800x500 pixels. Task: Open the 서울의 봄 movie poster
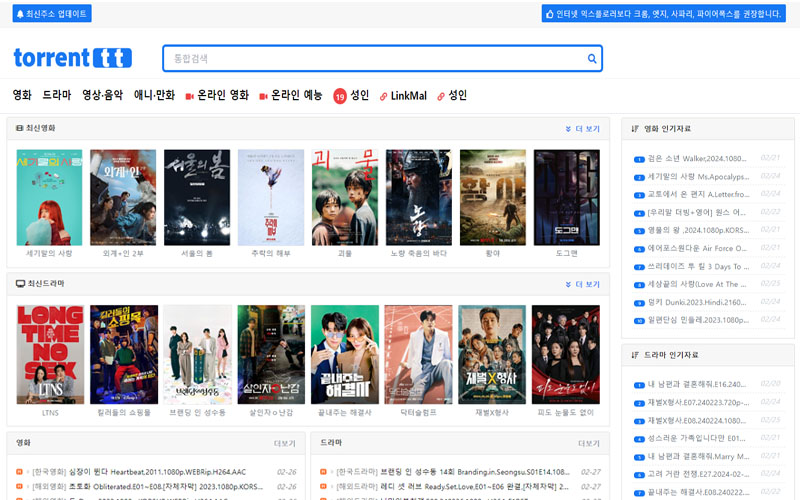click(x=197, y=197)
